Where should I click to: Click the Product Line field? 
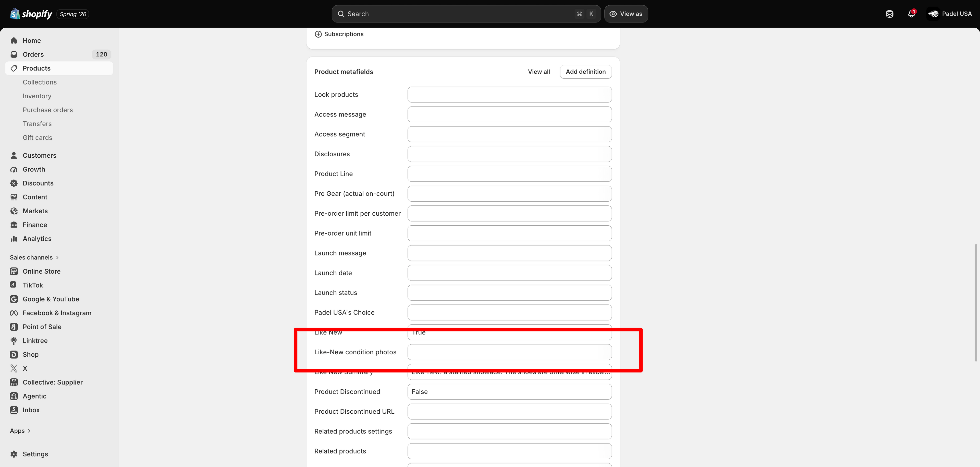pos(509,174)
